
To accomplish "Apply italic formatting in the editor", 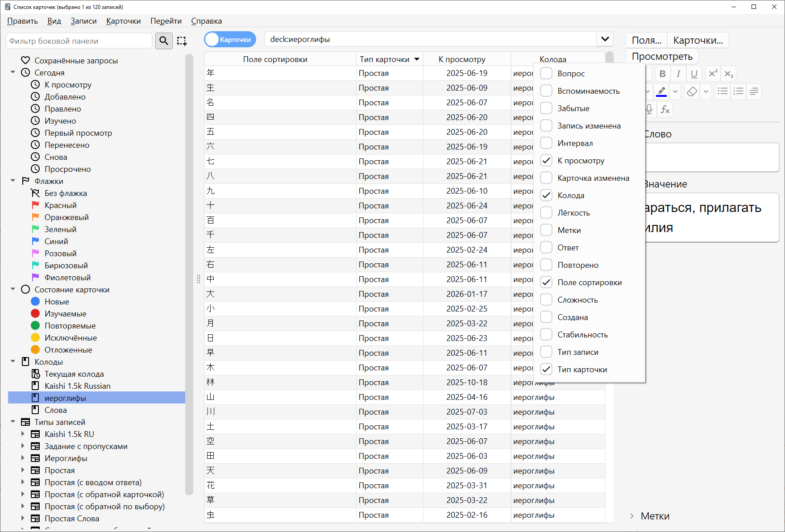I will pyautogui.click(x=678, y=74).
